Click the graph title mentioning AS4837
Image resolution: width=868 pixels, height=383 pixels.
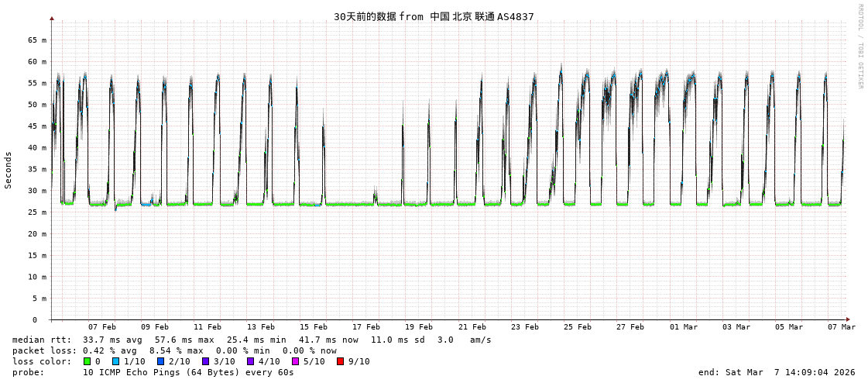point(434,16)
